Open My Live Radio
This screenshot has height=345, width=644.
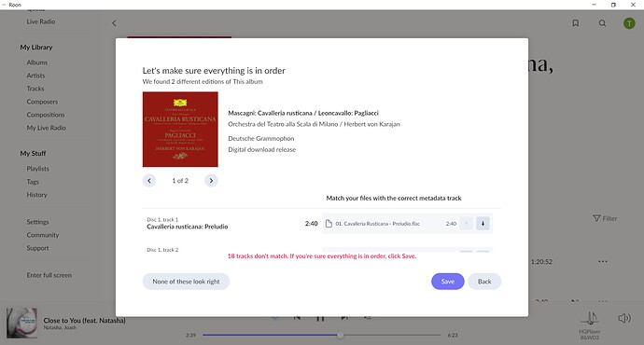click(x=46, y=128)
